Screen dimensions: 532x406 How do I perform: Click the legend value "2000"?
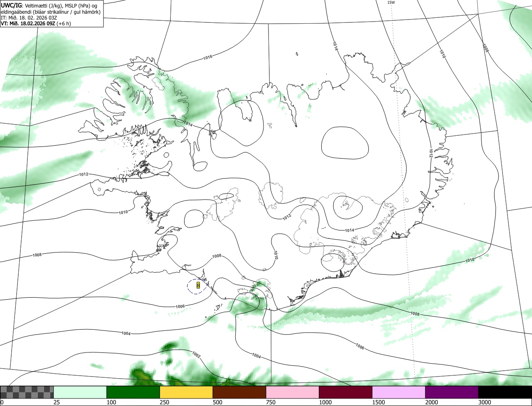431,402
